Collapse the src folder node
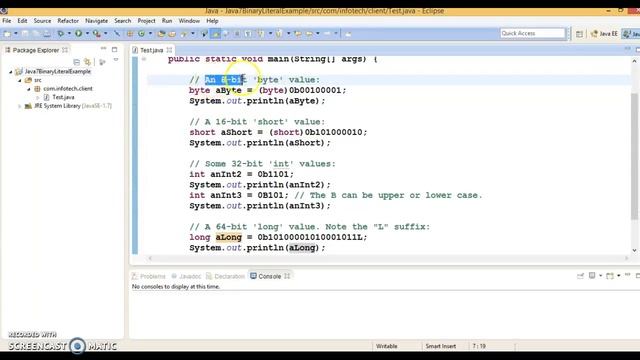640x360 pixels. [19, 80]
